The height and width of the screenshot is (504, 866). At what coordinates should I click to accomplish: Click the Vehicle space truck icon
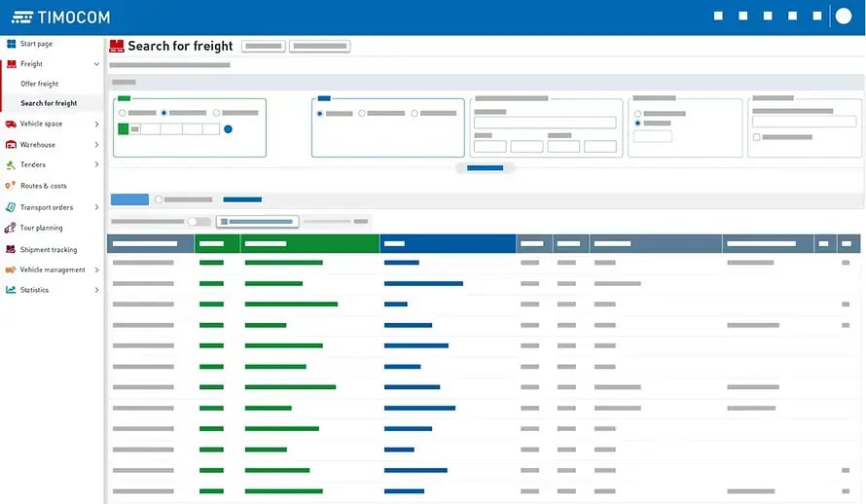click(x=12, y=124)
